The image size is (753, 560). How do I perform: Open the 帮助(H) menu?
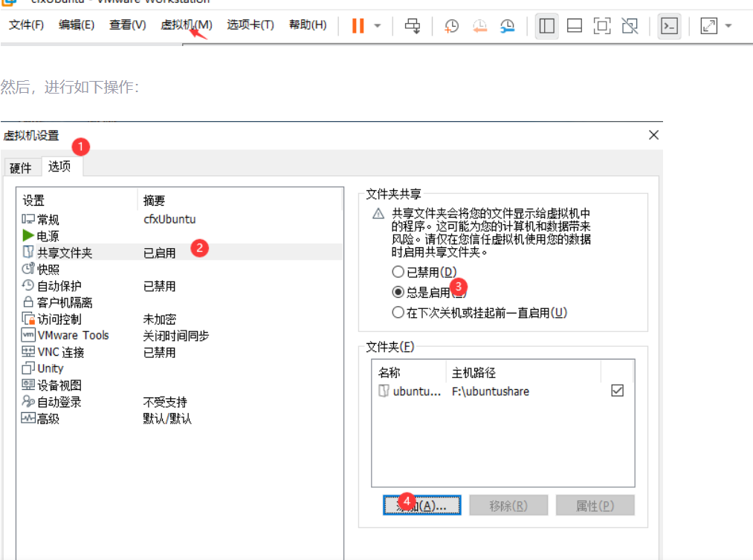tap(308, 25)
